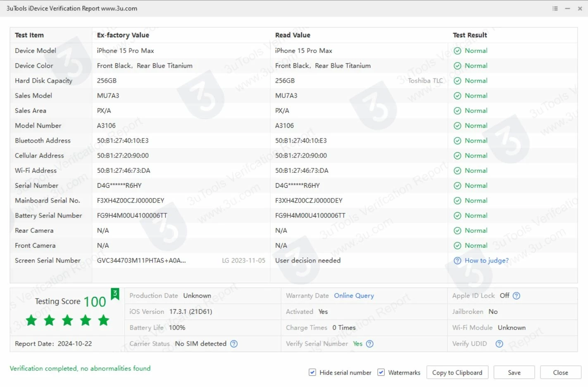Viewport: 588px width, 387px height.
Task: Click the Test Result column header
Action: (470, 35)
